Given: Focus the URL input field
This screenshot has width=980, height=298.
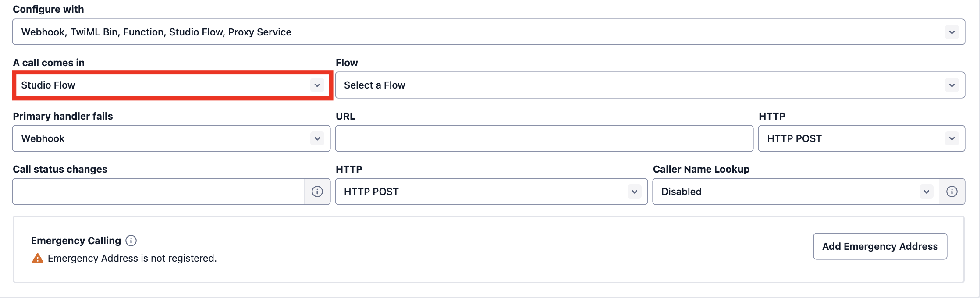Looking at the screenshot, I should [543, 139].
